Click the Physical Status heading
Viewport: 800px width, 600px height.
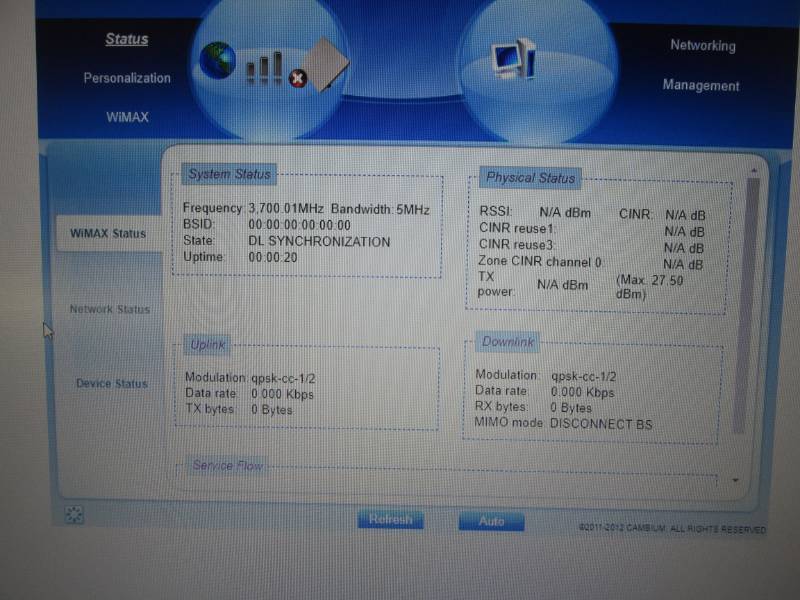click(x=531, y=178)
